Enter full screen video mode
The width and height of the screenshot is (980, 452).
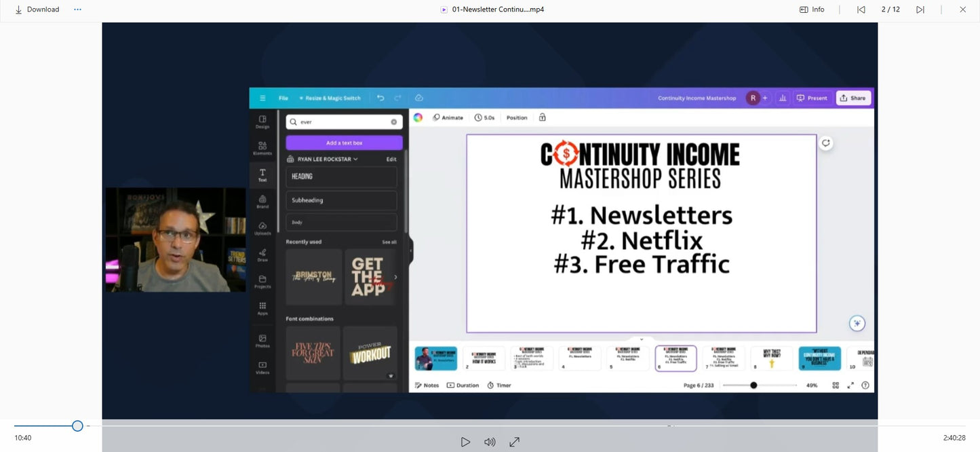click(515, 442)
